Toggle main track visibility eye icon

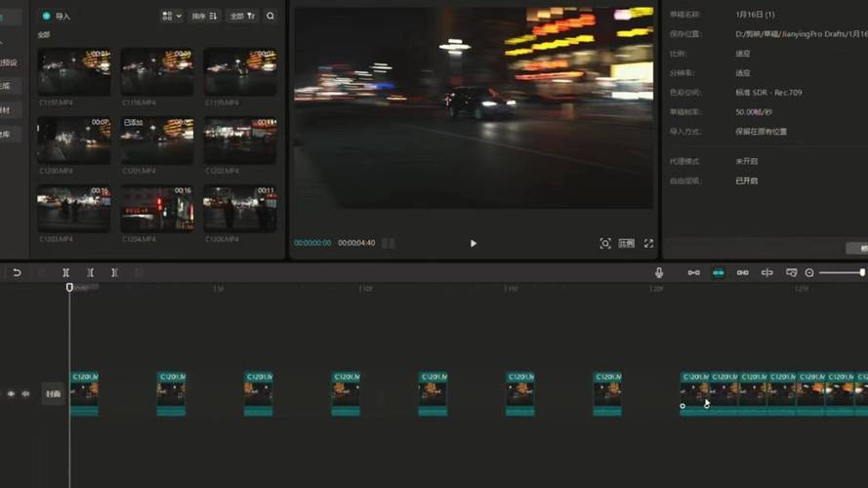(x=12, y=394)
